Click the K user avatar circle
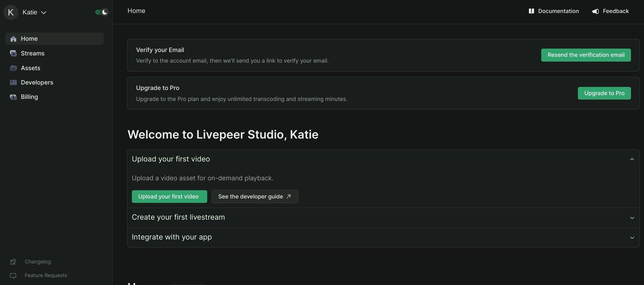The width and height of the screenshot is (644, 285). coord(11,13)
